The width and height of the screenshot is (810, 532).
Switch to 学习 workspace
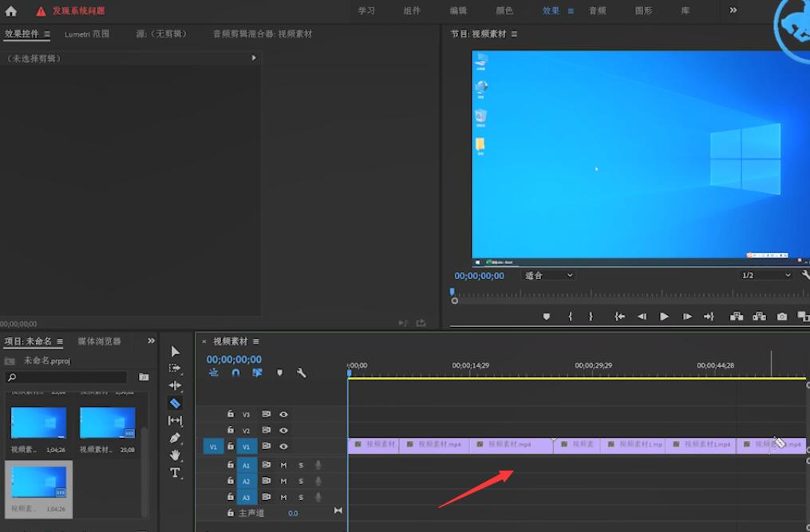pos(367,11)
